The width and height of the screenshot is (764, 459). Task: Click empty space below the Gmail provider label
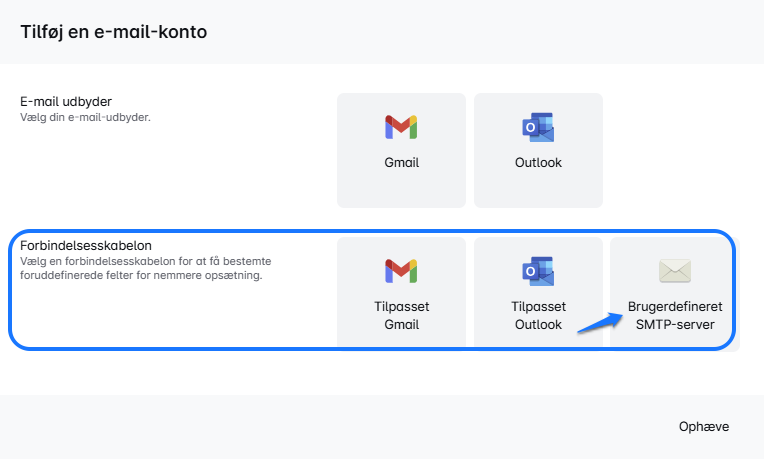401,190
